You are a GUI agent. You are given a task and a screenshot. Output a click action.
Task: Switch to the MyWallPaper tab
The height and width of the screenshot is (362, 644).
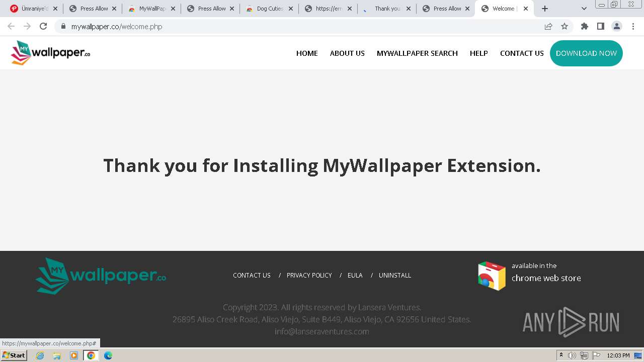151,9
